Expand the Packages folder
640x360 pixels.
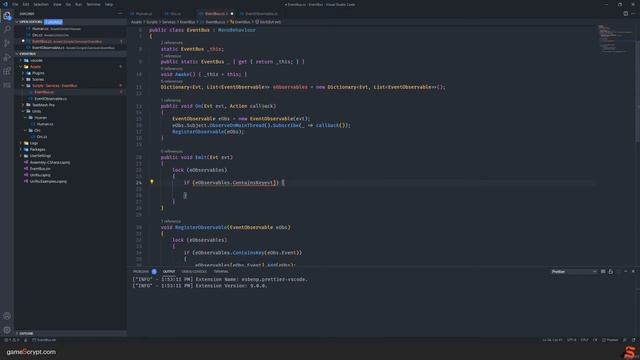pos(34,149)
